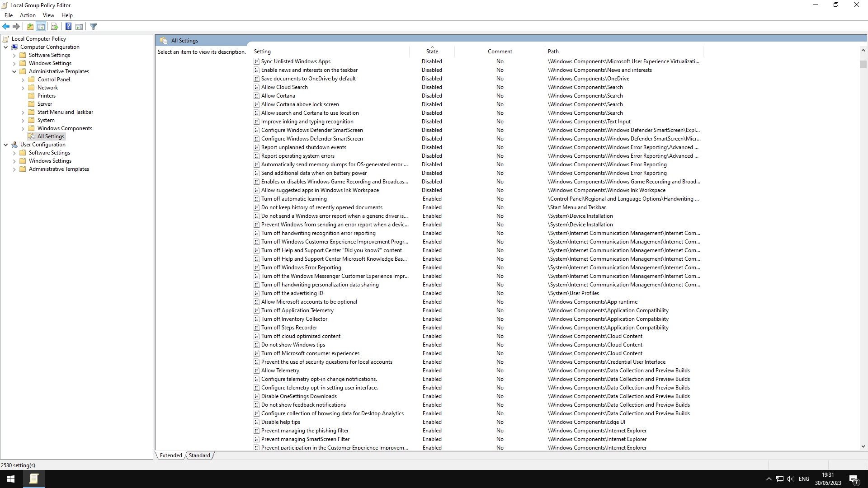Expand the Windows Components node
Image resolution: width=868 pixels, height=488 pixels.
(23, 128)
